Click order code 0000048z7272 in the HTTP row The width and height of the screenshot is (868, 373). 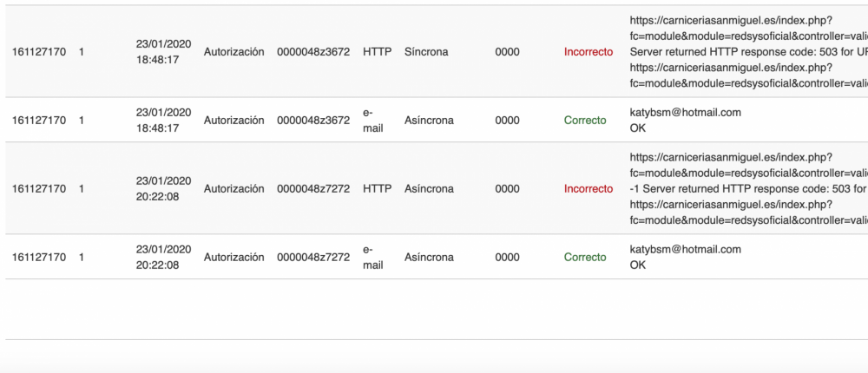pos(313,189)
